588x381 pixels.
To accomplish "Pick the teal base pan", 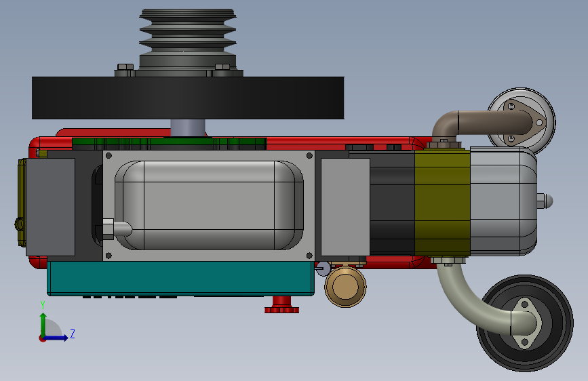I will click(x=181, y=278).
